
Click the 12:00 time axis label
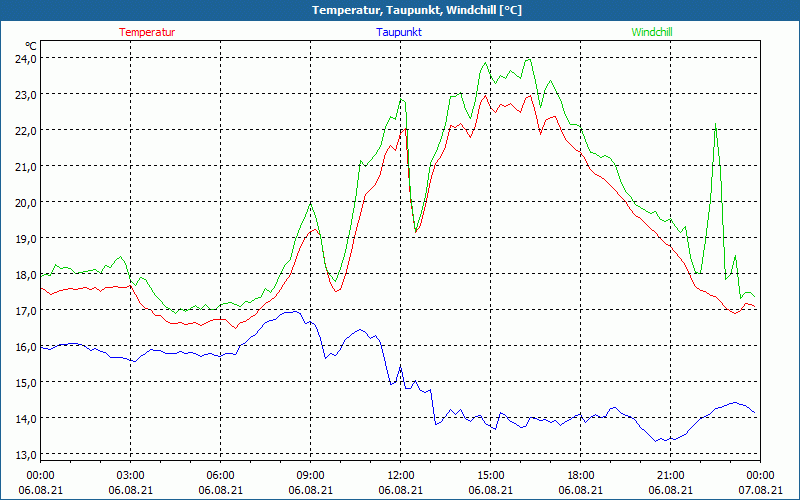click(401, 476)
